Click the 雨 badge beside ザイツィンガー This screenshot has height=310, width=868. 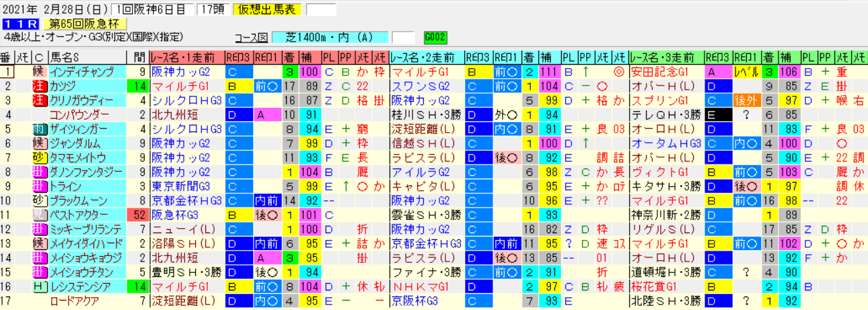[x=38, y=128]
